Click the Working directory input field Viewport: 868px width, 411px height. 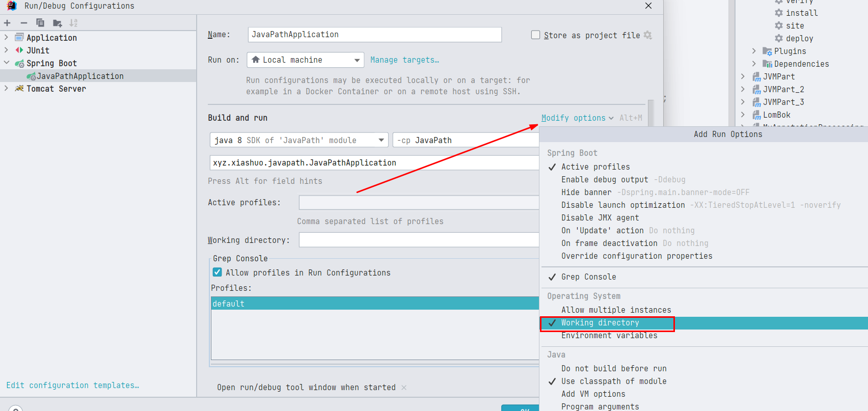pyautogui.click(x=419, y=240)
